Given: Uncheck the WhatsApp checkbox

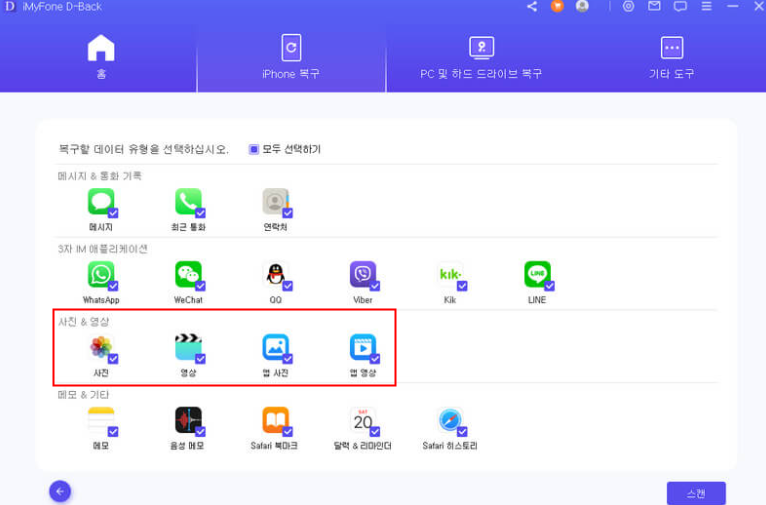Looking at the screenshot, I should coord(113,286).
